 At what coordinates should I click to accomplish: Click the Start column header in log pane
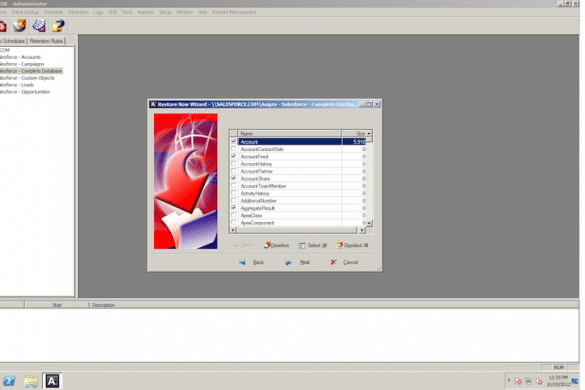coord(57,305)
